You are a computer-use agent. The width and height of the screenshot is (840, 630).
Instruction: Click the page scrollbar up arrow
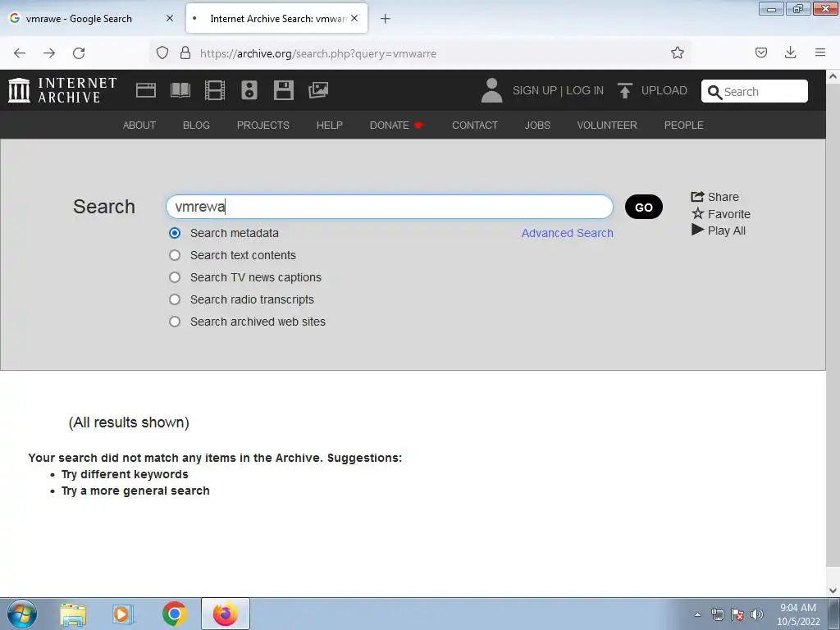click(x=833, y=76)
